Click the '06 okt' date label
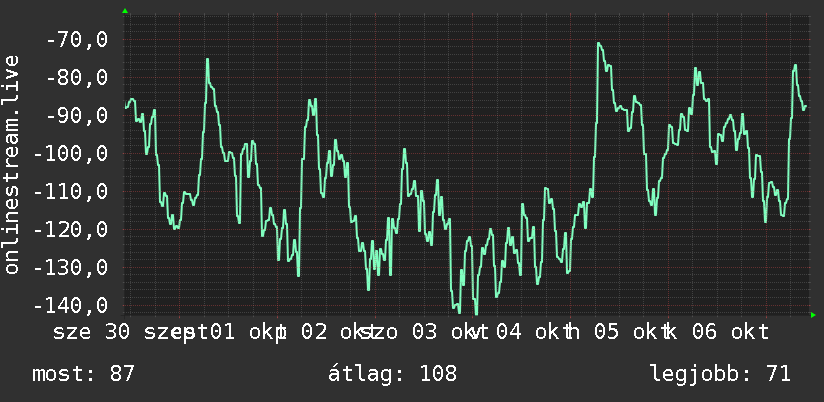Screen dimensions: 824x402 pyautogui.click(x=730, y=333)
